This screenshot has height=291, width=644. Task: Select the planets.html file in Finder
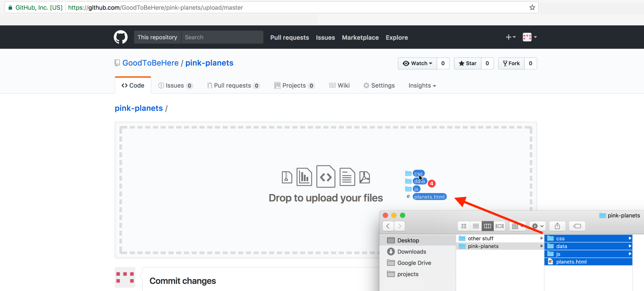tap(588, 262)
